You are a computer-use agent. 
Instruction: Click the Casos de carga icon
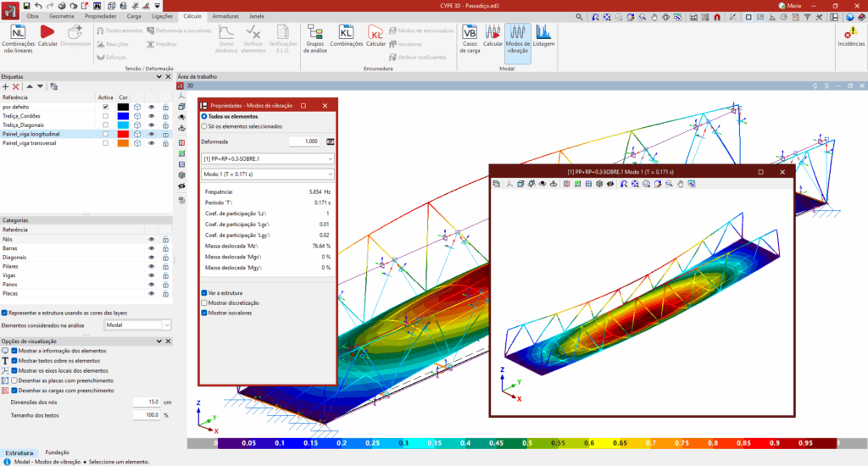point(470,39)
